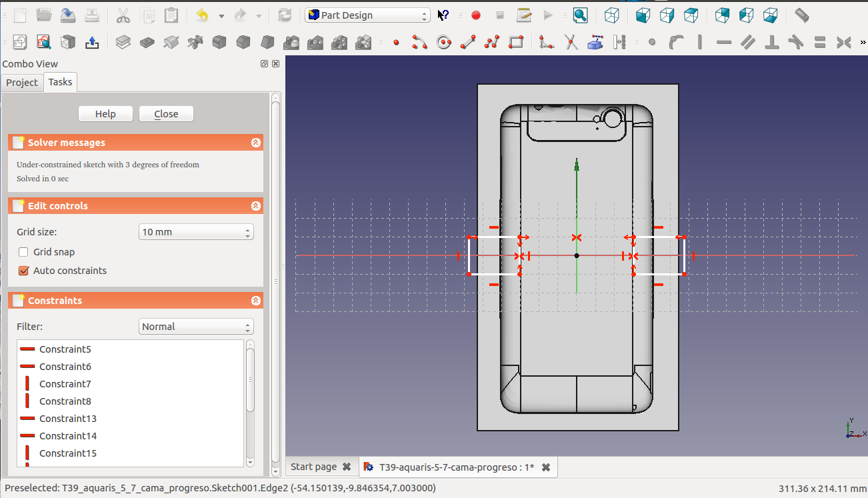Open the constraints Filter Normal dropdown
The width and height of the screenshot is (868, 498).
click(196, 327)
